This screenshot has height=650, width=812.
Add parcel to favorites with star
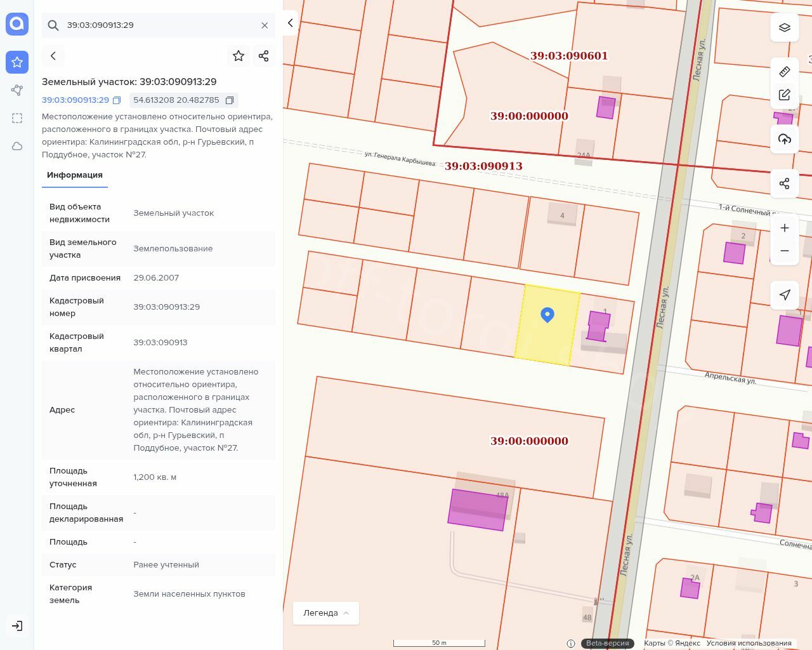click(x=239, y=56)
